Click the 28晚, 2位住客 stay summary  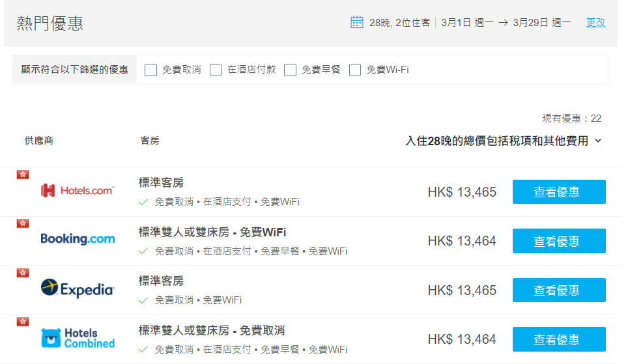point(399,23)
